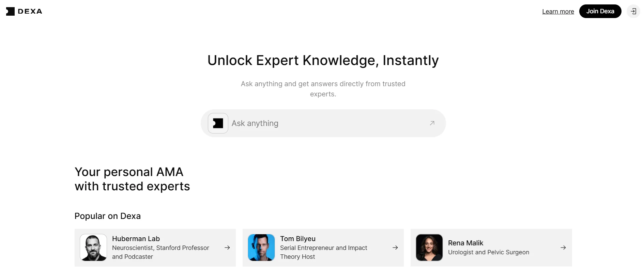Click the Huberman Lab profile photo
The height and width of the screenshot is (269, 644).
93,248
